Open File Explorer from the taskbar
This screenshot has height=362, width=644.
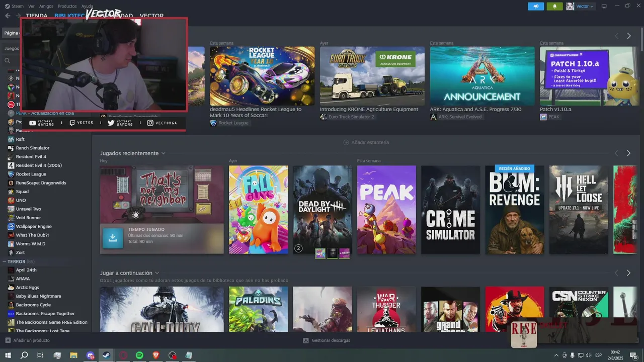(73, 355)
